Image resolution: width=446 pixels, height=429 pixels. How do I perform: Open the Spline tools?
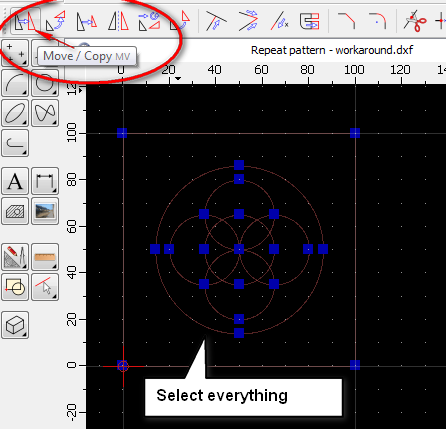[45, 113]
